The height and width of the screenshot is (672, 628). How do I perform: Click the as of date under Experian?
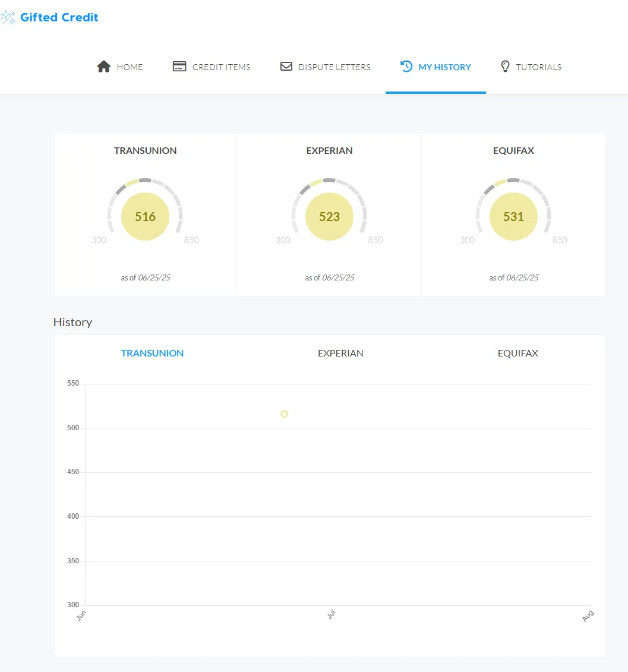click(330, 277)
